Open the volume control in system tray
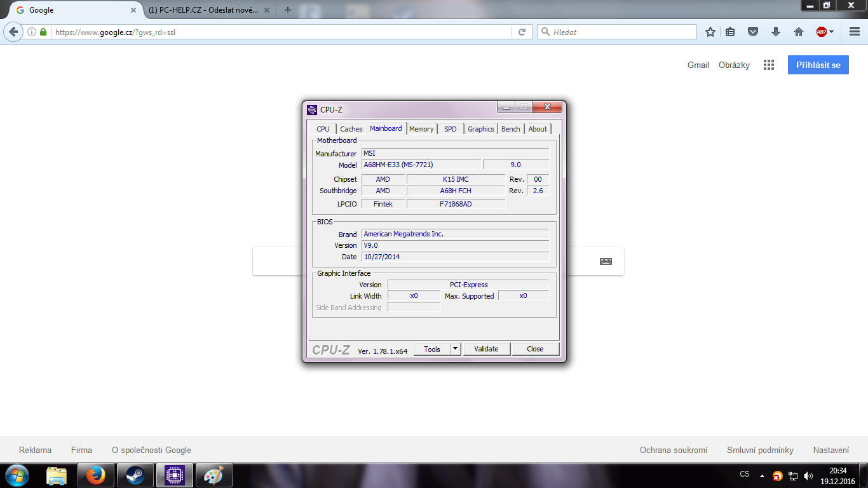The image size is (868, 488). coord(808,475)
